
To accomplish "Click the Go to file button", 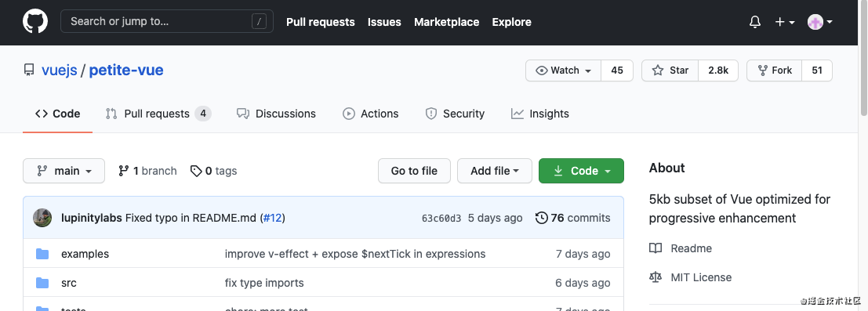I will pyautogui.click(x=414, y=171).
